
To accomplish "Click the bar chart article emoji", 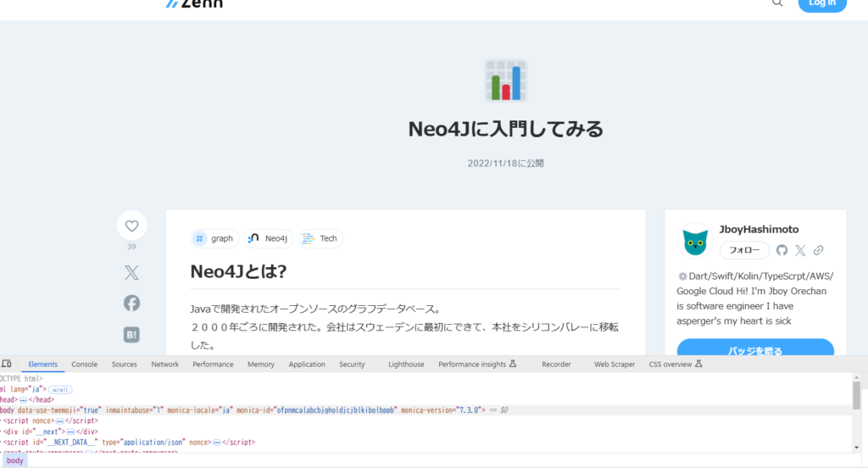I will coord(505,81).
